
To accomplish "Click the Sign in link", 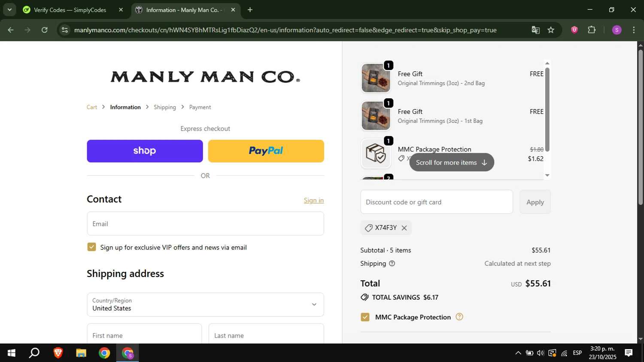I will pyautogui.click(x=314, y=201).
